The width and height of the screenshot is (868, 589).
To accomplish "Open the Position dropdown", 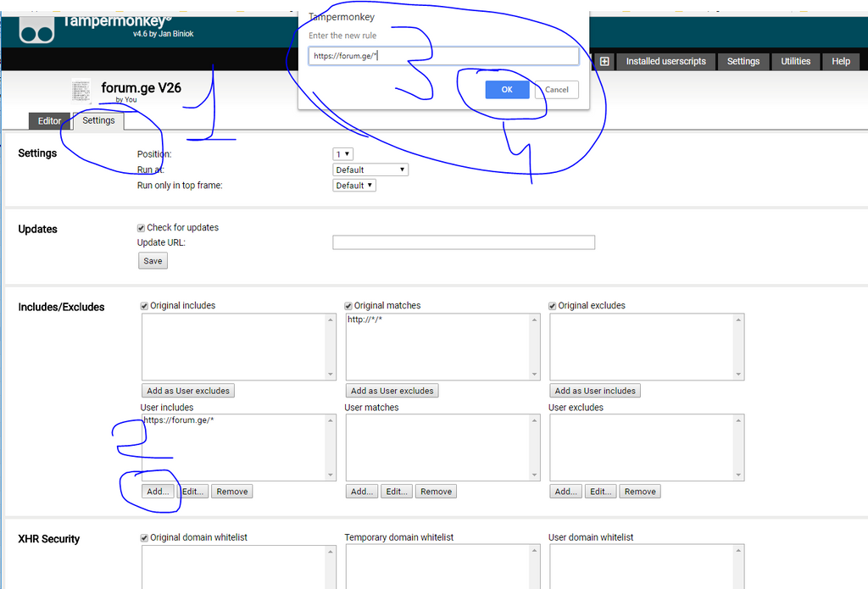I will click(x=342, y=154).
